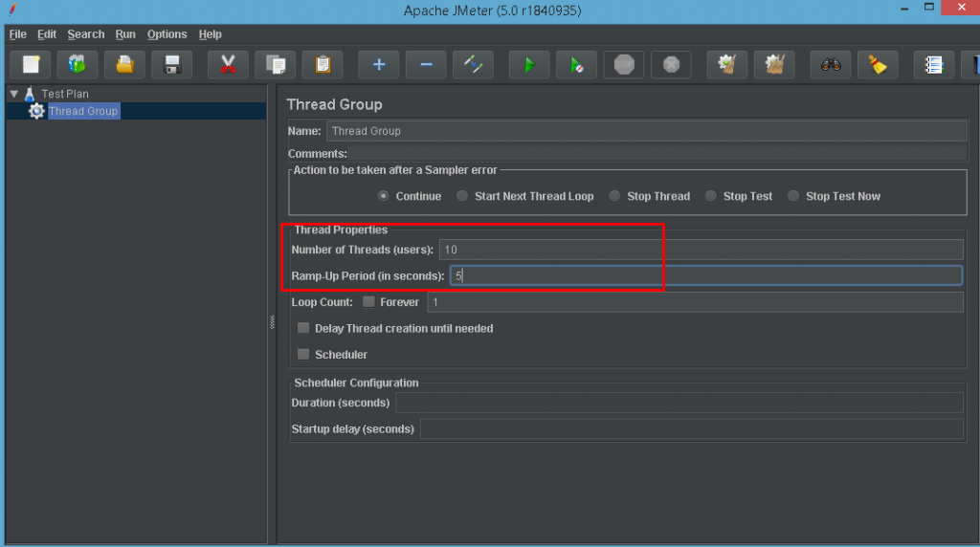Click the Thread Group gear icon in tree
This screenshot has width=980, height=547.
36,111
